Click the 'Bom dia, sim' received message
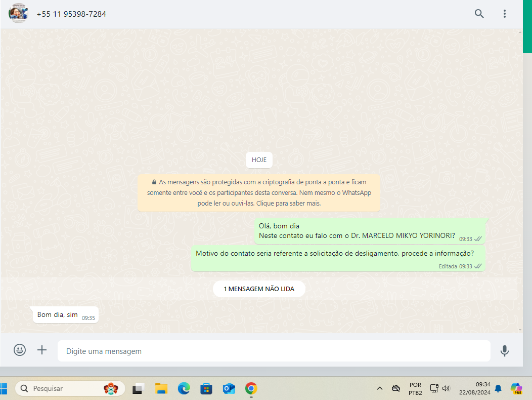 [x=65, y=315]
